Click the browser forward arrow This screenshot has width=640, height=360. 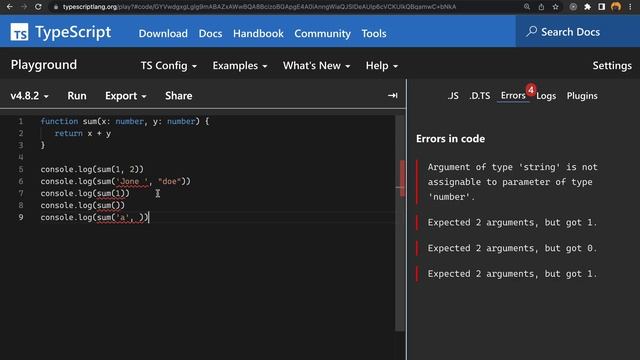[x=24, y=7]
